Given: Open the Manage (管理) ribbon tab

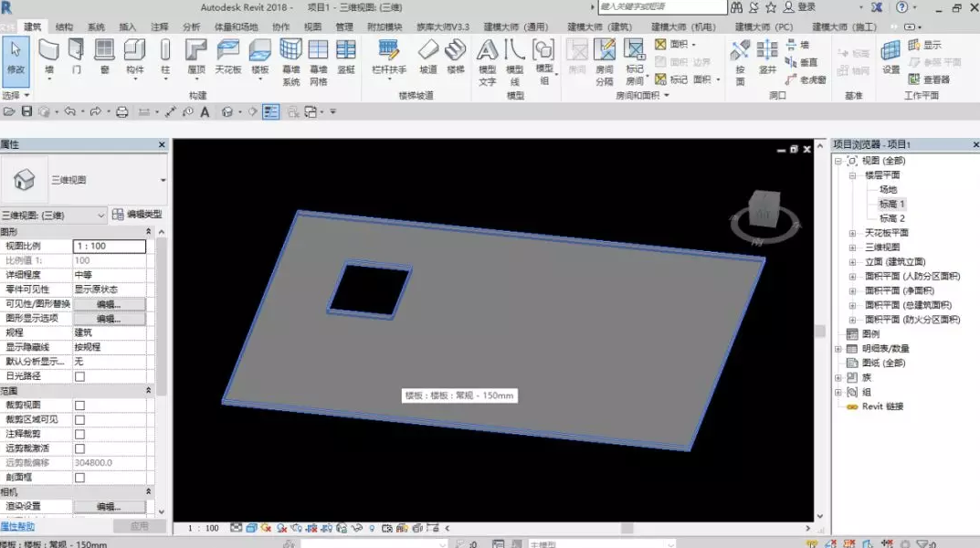Looking at the screenshot, I should (344, 26).
